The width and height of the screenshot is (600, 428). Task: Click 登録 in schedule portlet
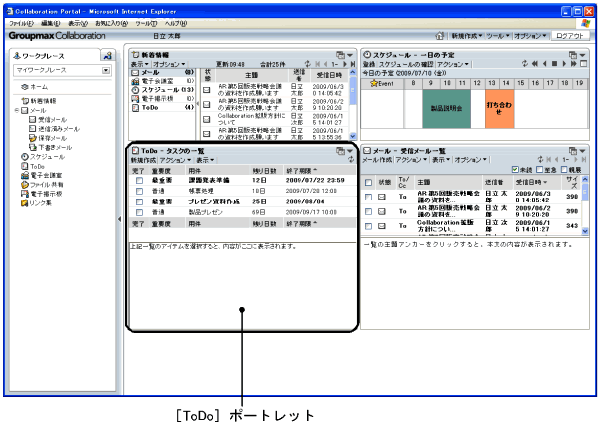coord(369,64)
